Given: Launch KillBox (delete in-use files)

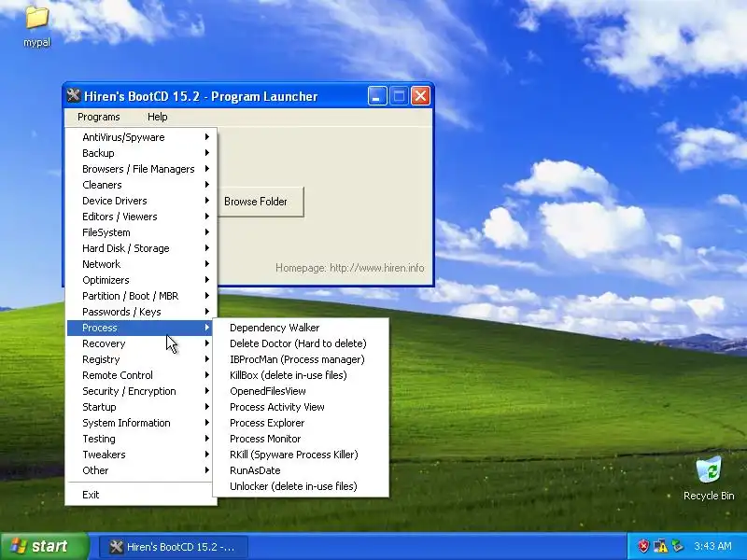Looking at the screenshot, I should pos(301,375).
